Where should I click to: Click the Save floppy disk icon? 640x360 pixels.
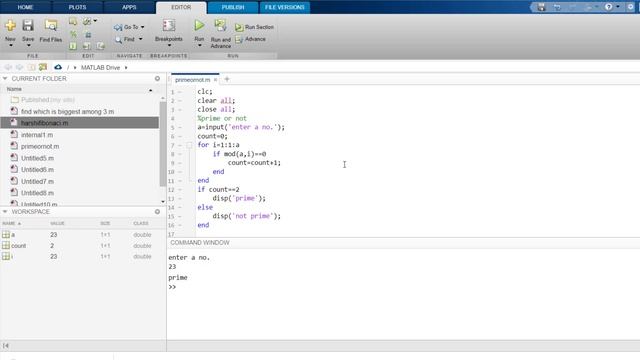(28, 25)
